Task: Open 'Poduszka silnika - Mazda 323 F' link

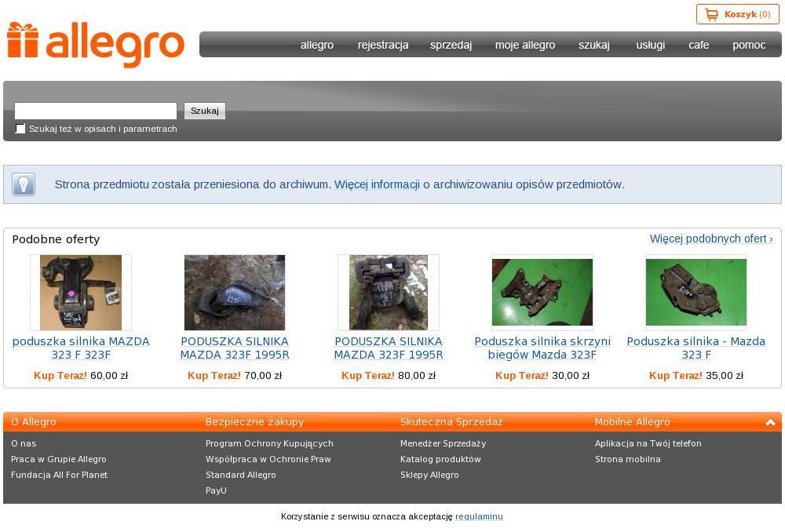Action: [696, 348]
